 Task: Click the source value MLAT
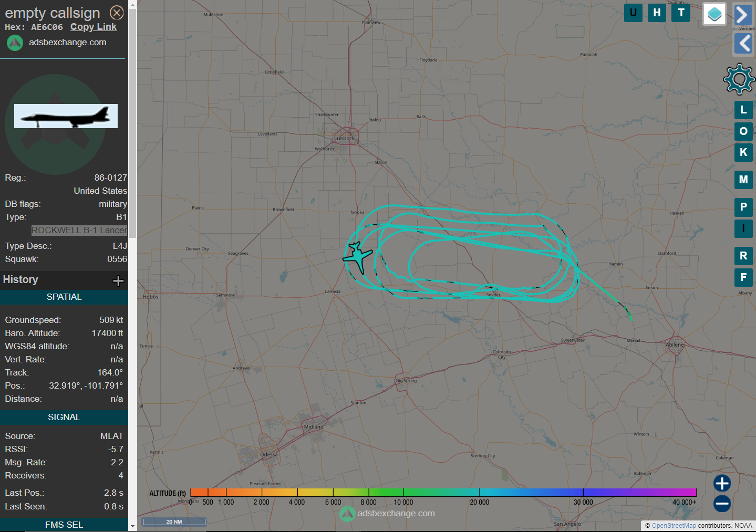click(112, 436)
